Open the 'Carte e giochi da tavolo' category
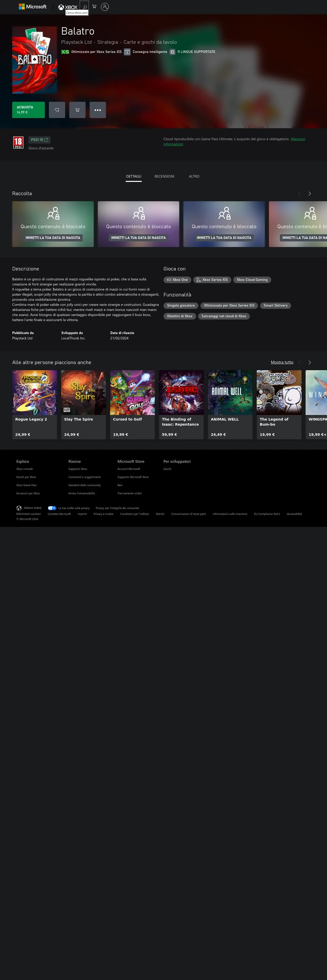Screen dimensions: 327x980 150,42
